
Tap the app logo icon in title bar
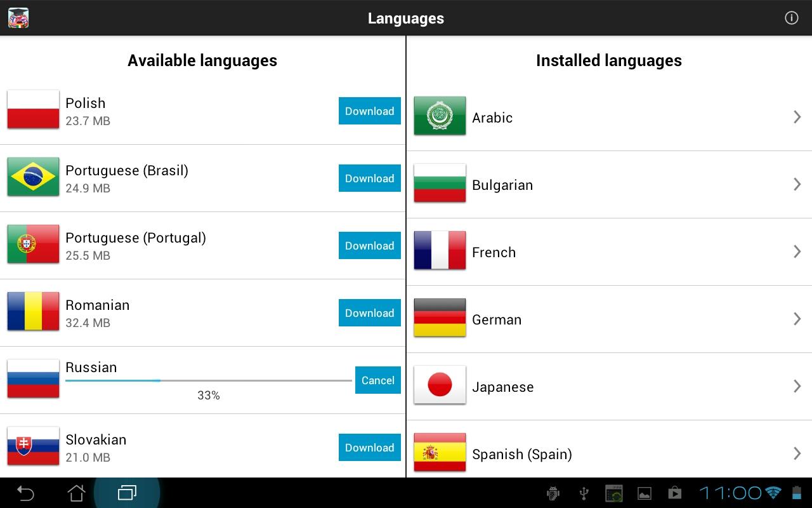pyautogui.click(x=18, y=18)
